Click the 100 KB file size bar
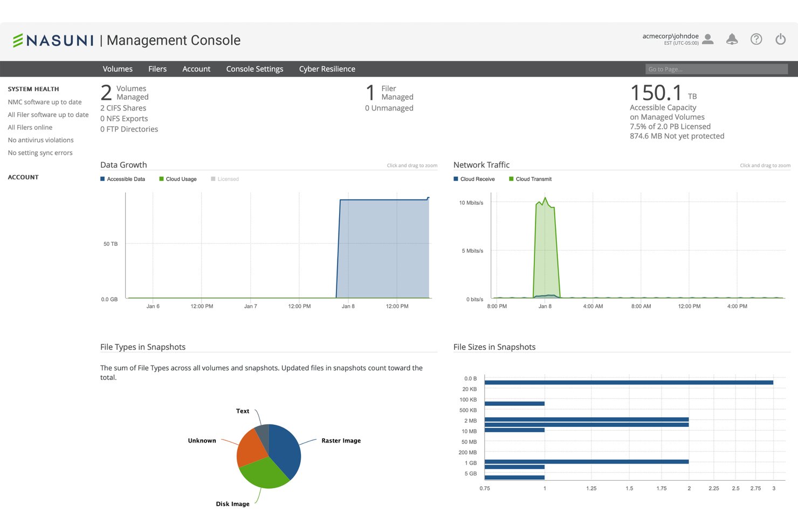This screenshot has width=798, height=532. 514,404
